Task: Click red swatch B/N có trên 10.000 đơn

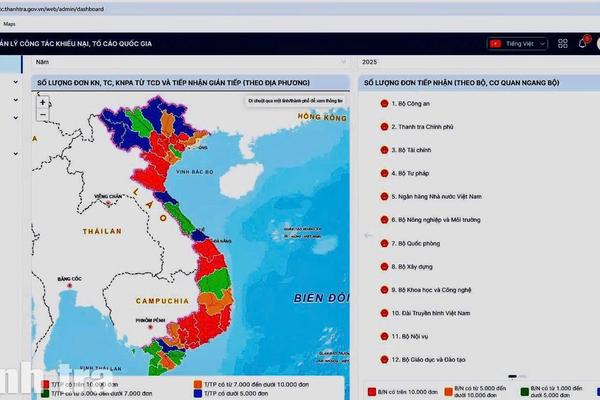Action: point(372,392)
